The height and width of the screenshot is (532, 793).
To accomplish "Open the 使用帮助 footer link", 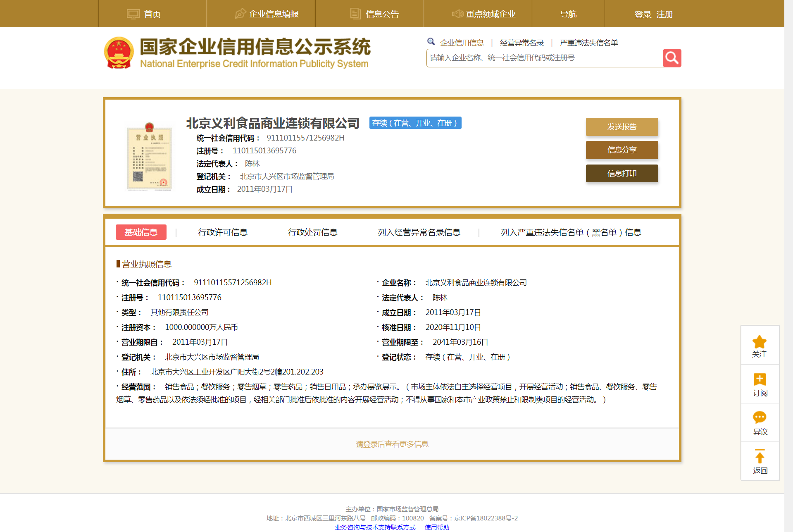I will coord(437,527).
